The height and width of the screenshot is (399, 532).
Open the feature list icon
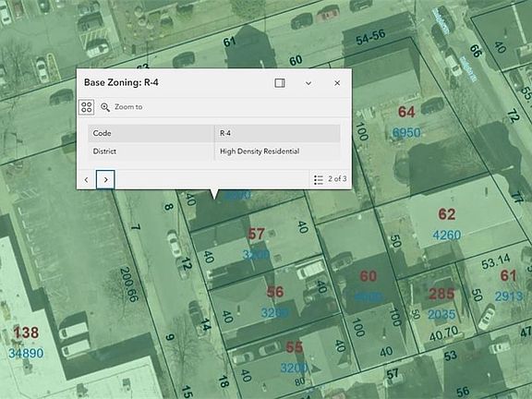tap(319, 180)
